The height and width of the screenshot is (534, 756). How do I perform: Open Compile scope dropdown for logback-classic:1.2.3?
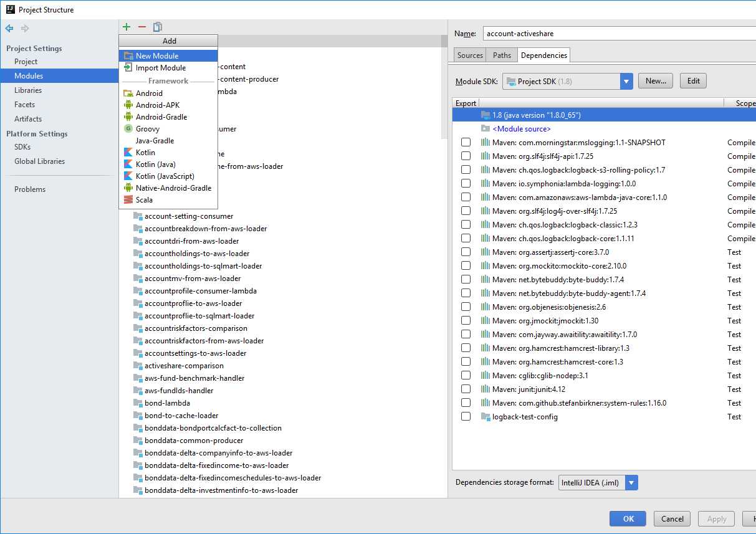pos(741,225)
